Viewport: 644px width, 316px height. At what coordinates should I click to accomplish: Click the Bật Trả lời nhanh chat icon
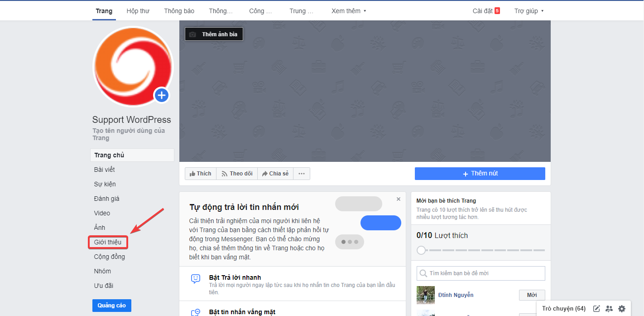[196, 279]
